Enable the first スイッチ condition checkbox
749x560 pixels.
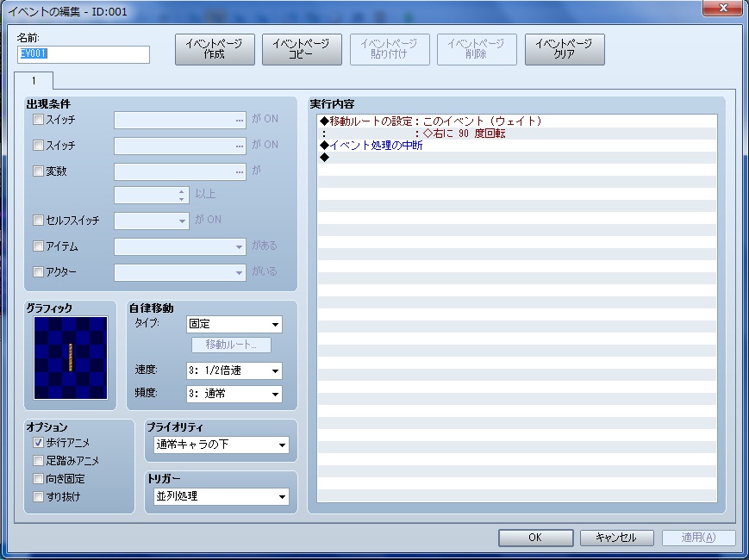(x=38, y=120)
